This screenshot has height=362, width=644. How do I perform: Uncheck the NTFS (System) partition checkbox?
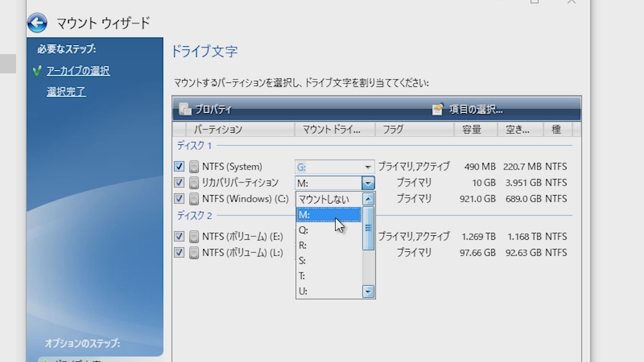179,167
